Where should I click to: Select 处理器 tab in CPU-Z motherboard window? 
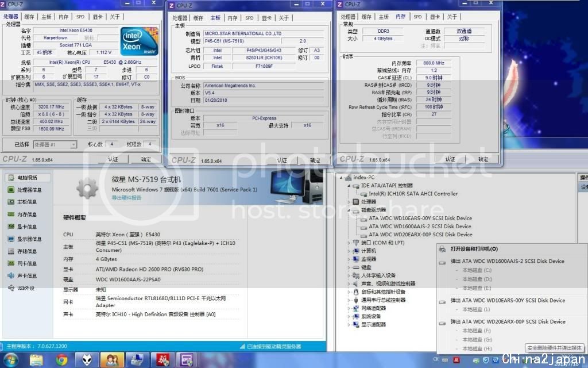tap(180, 18)
